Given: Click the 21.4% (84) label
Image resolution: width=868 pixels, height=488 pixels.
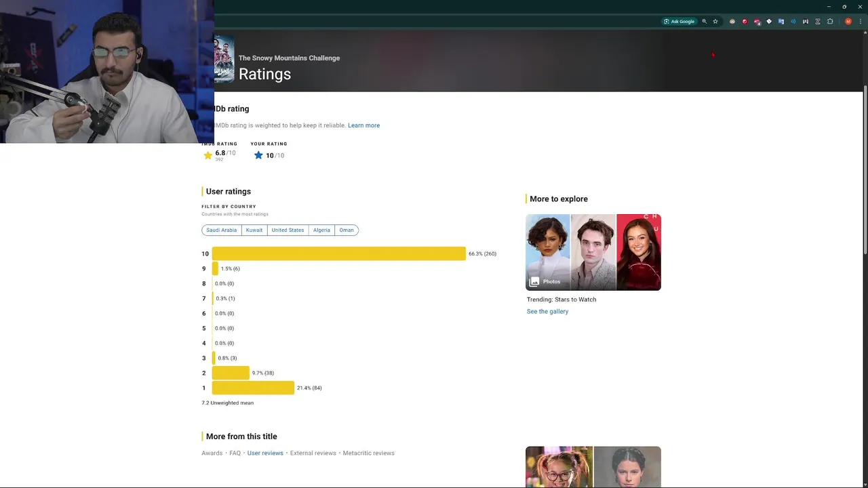Looking at the screenshot, I should pos(309,388).
